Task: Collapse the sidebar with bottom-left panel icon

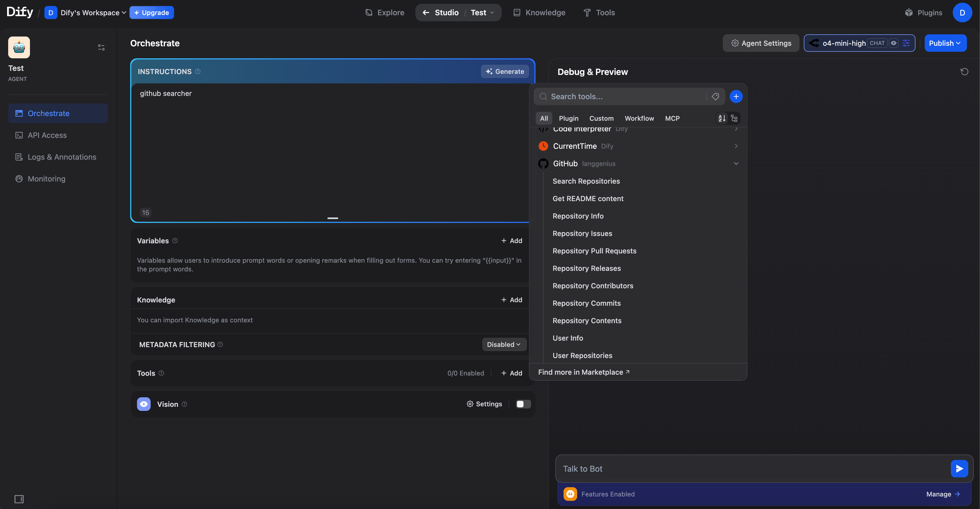Action: (19, 499)
